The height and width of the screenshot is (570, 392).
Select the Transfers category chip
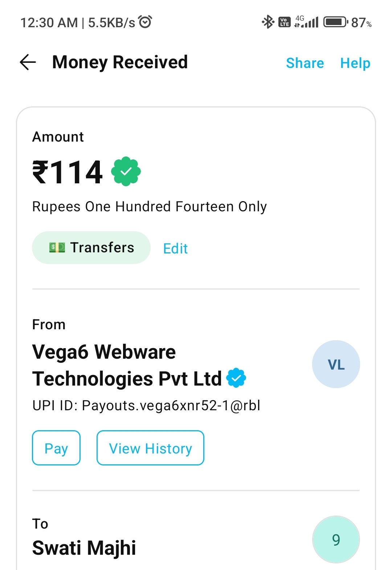pos(91,248)
